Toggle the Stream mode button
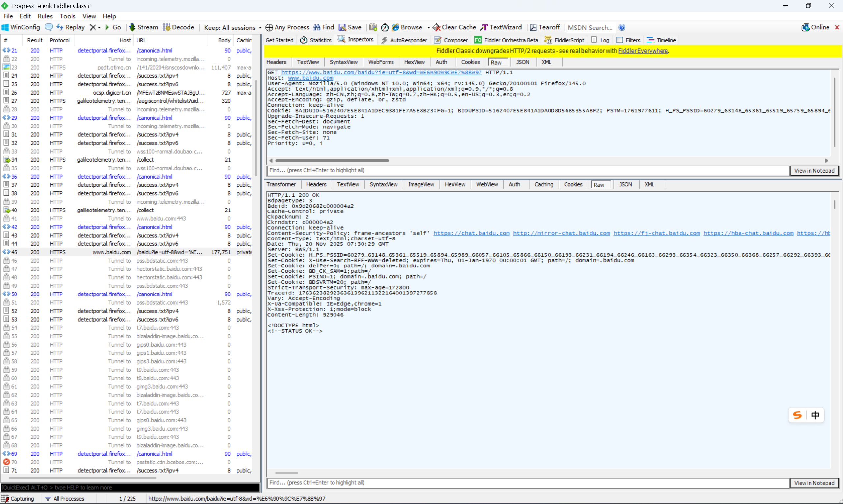Screen dimensions: 843x504 (143, 27)
